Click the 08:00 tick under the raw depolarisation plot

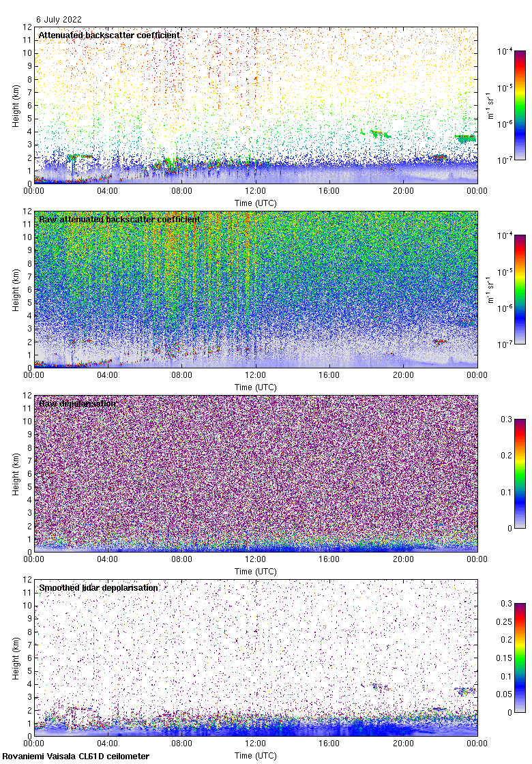(181, 559)
